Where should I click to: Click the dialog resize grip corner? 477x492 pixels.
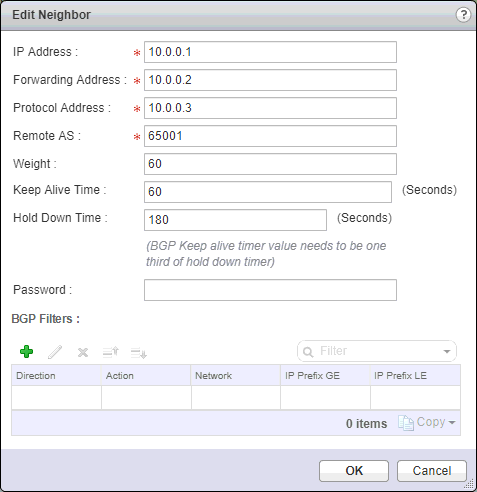coord(469,484)
